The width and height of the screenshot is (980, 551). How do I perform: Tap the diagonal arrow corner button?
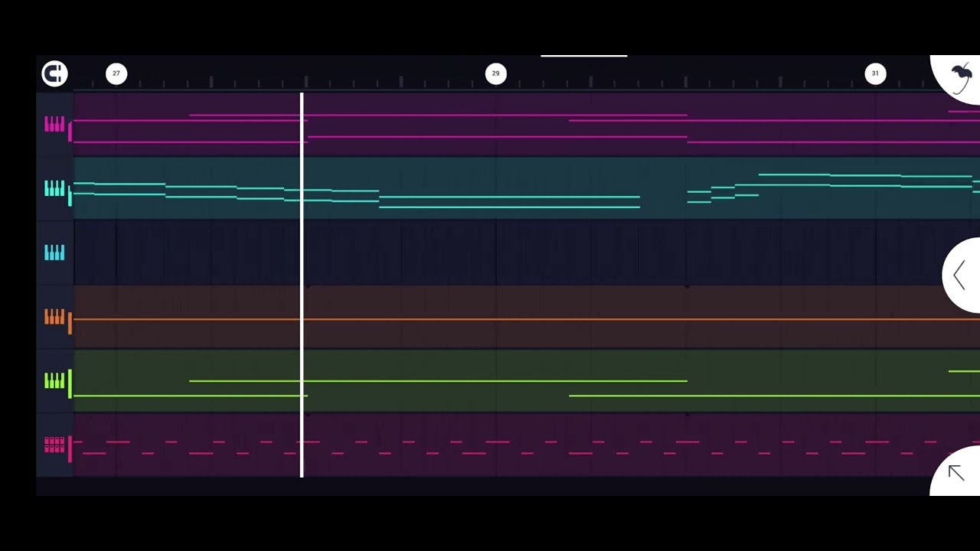click(x=956, y=471)
